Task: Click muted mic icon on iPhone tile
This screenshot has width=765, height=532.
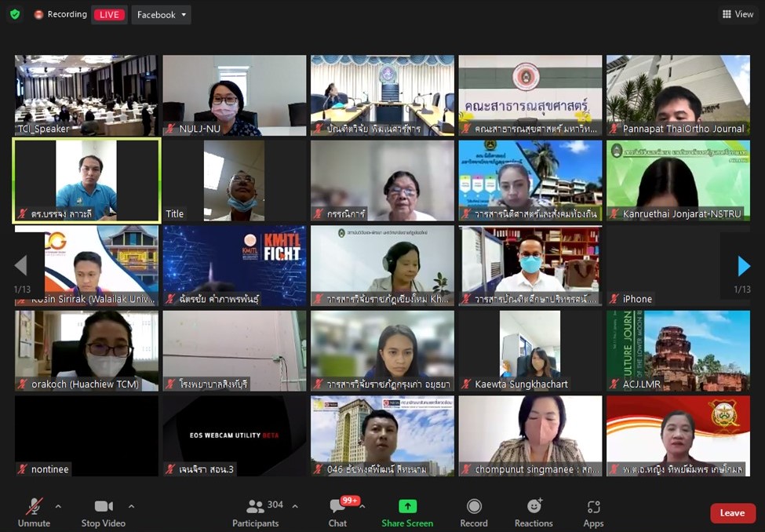Action: 614,299
